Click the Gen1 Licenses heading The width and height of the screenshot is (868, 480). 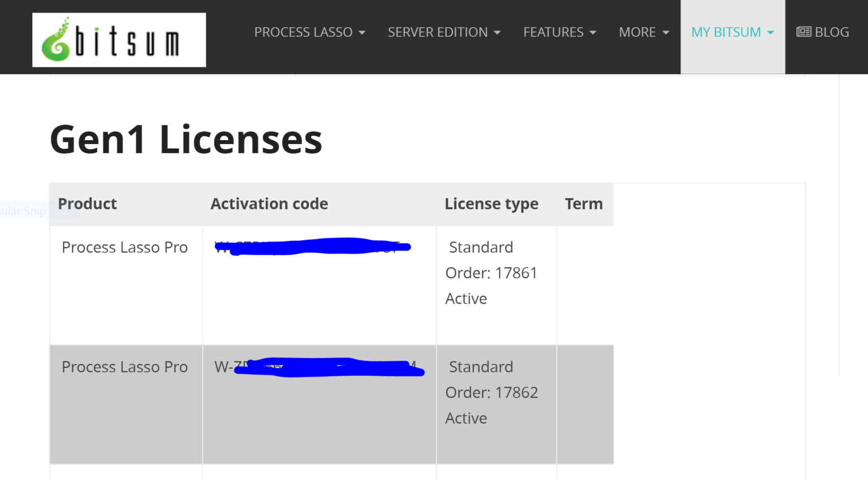pyautogui.click(x=185, y=139)
